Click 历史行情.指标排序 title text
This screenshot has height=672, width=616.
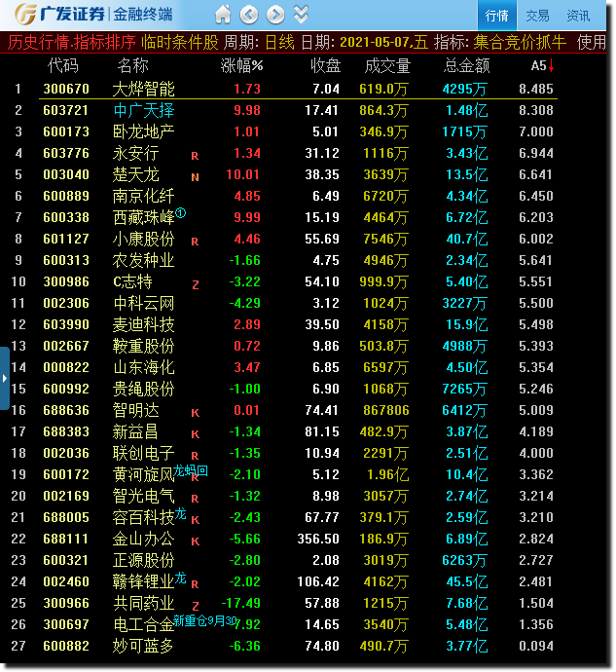point(72,42)
